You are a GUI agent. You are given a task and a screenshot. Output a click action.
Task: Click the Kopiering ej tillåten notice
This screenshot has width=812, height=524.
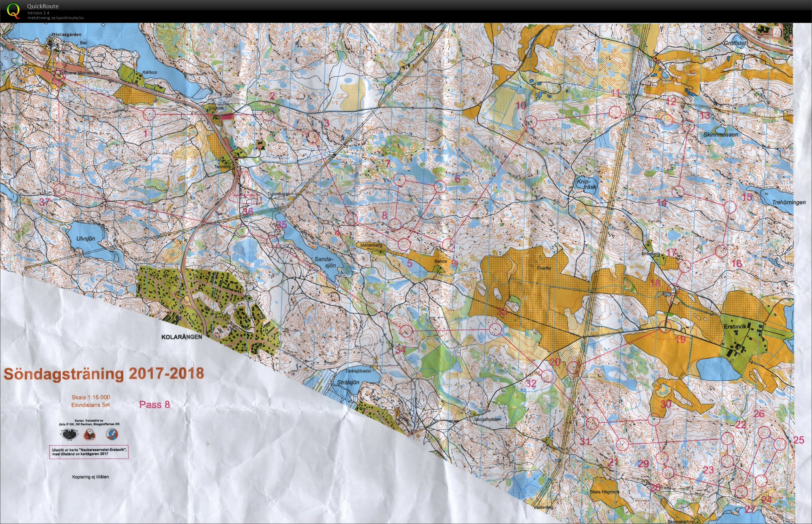[x=90, y=477]
